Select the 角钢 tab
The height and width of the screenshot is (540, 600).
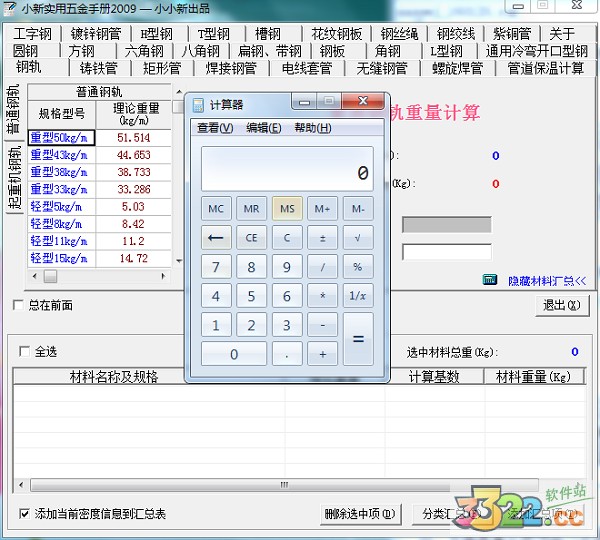(388, 51)
